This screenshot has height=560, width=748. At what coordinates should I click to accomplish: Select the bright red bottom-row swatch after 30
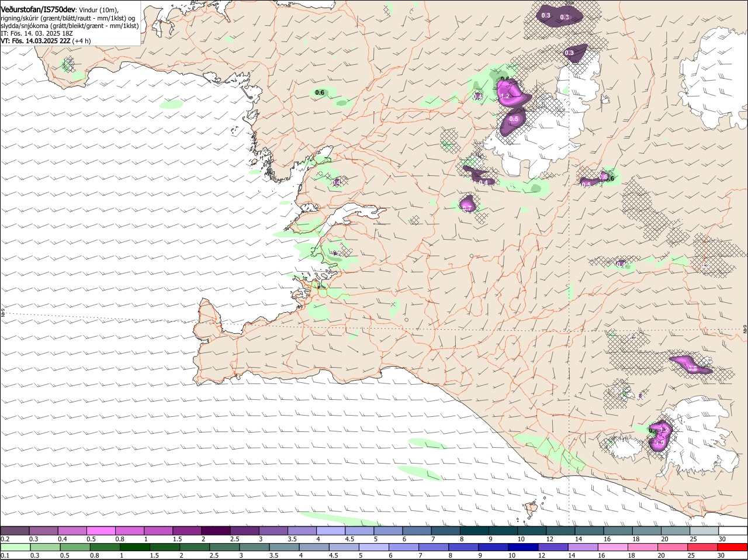[732, 547]
